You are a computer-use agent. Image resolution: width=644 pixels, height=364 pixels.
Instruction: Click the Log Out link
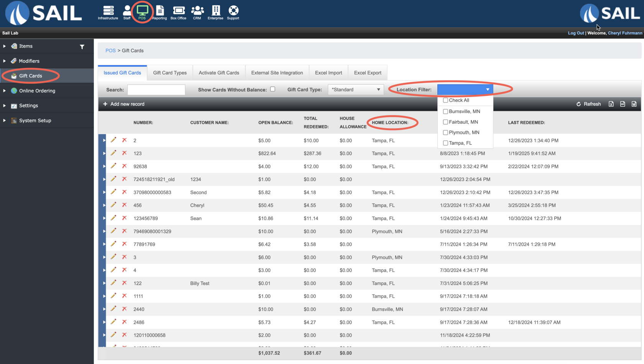pyautogui.click(x=576, y=33)
